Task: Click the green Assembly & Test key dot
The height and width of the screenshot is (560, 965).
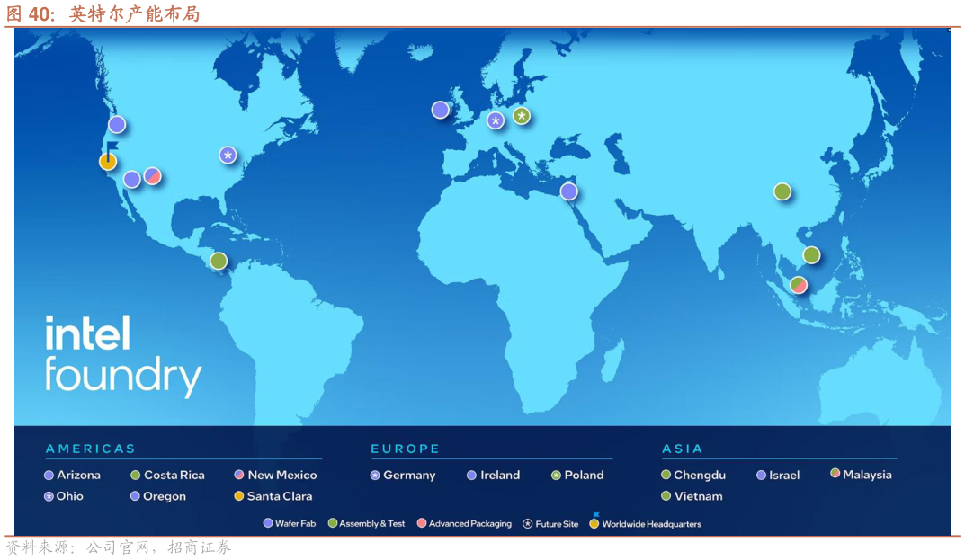Action: (333, 523)
